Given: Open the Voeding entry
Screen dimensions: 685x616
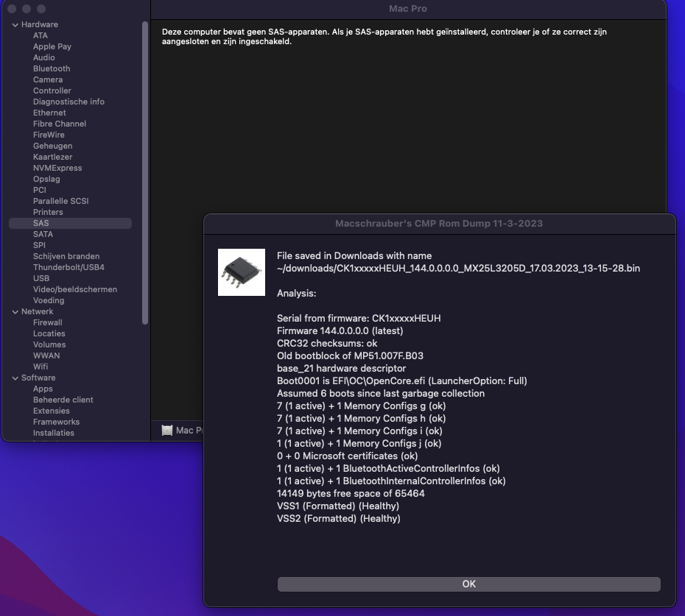Looking at the screenshot, I should tap(49, 300).
